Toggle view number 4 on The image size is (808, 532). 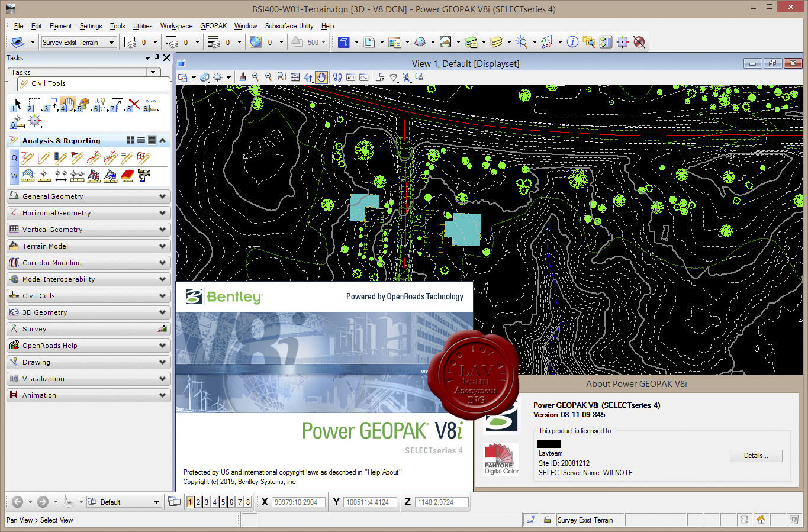[x=215, y=502]
